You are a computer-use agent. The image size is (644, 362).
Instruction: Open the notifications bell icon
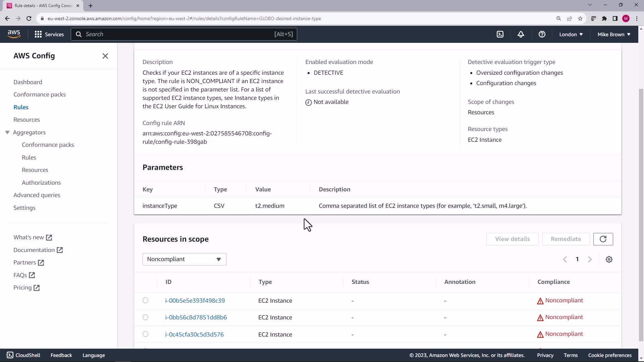(521, 34)
